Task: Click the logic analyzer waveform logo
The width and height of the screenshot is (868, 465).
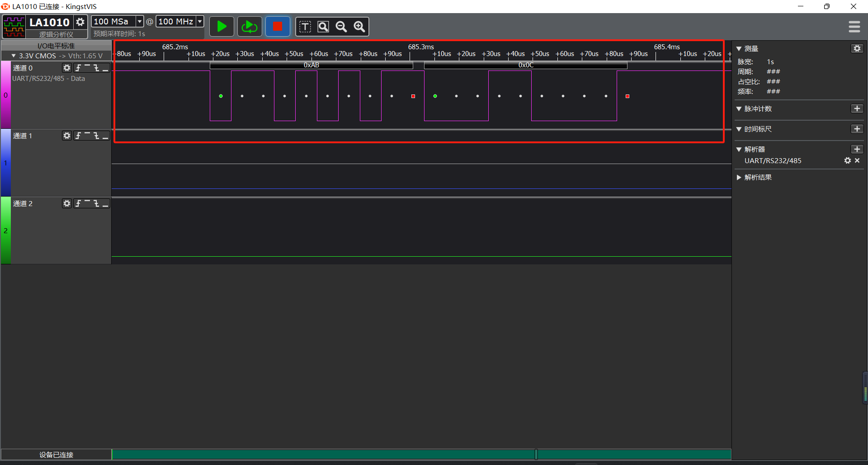Action: click(x=14, y=27)
